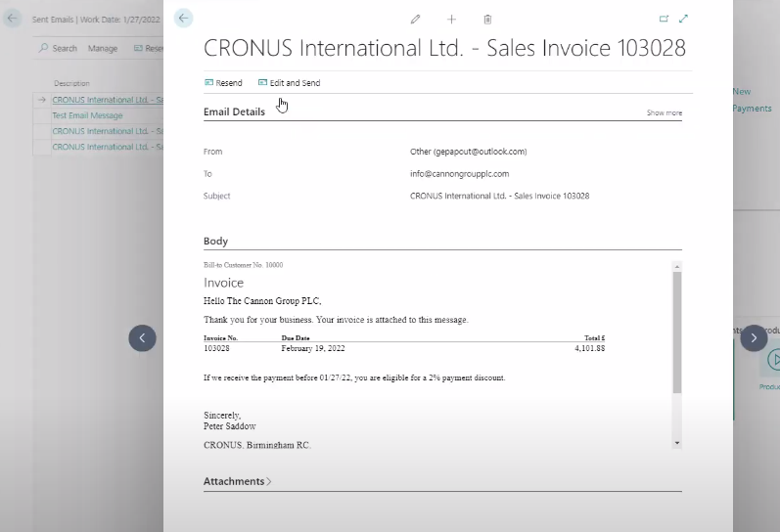Click Show more in Email Details

pyautogui.click(x=665, y=112)
